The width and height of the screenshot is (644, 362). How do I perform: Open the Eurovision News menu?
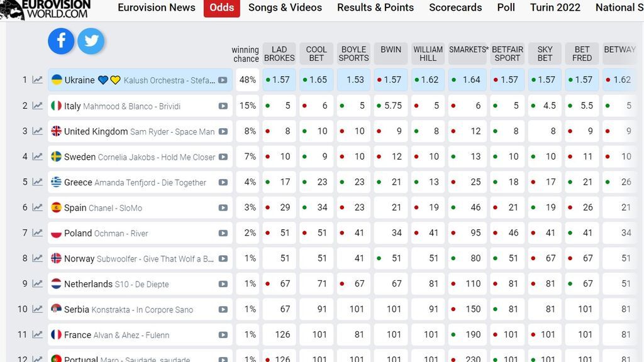[157, 8]
